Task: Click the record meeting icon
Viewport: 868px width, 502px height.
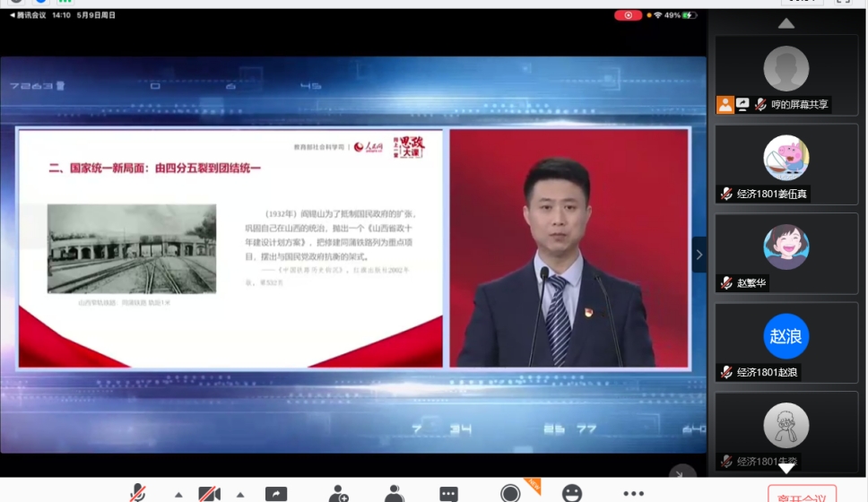Action: point(510,493)
